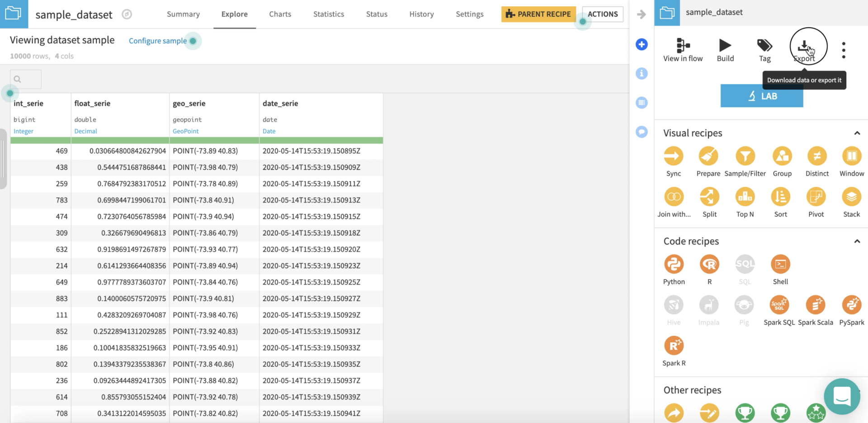Select the Python code recipe
Viewport: 868px width, 423px height.
(x=674, y=265)
